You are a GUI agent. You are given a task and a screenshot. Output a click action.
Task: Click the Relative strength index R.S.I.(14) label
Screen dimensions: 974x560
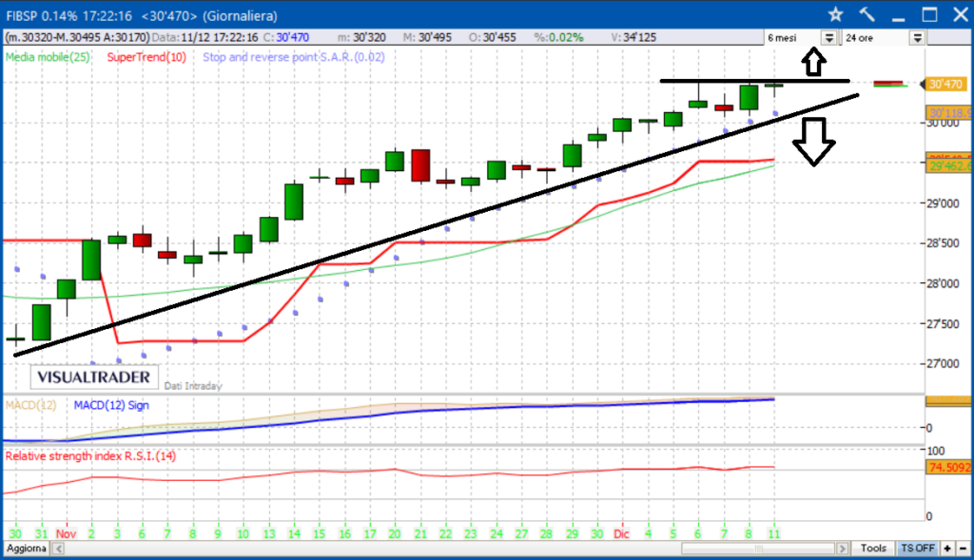point(90,455)
